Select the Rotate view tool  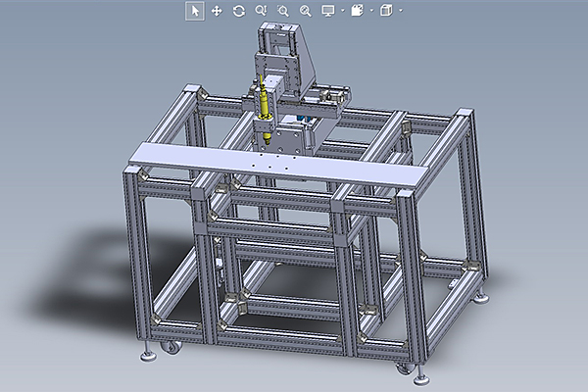point(239,11)
